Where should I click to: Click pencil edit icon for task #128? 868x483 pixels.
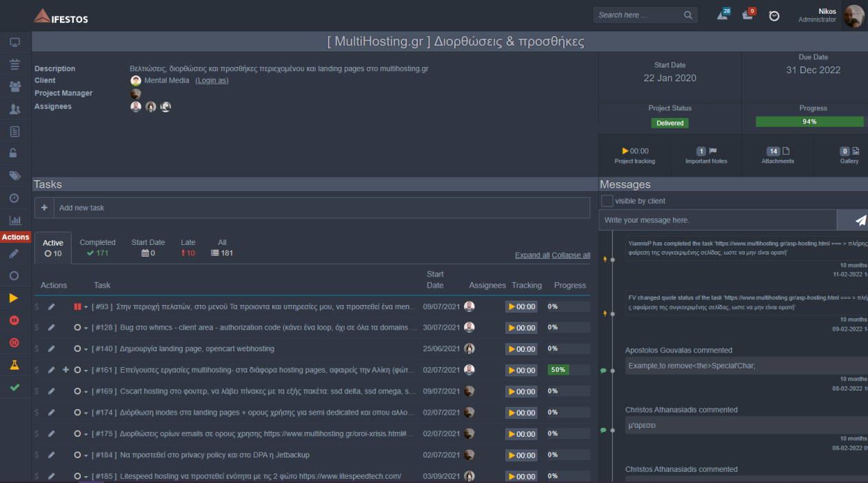[51, 328]
